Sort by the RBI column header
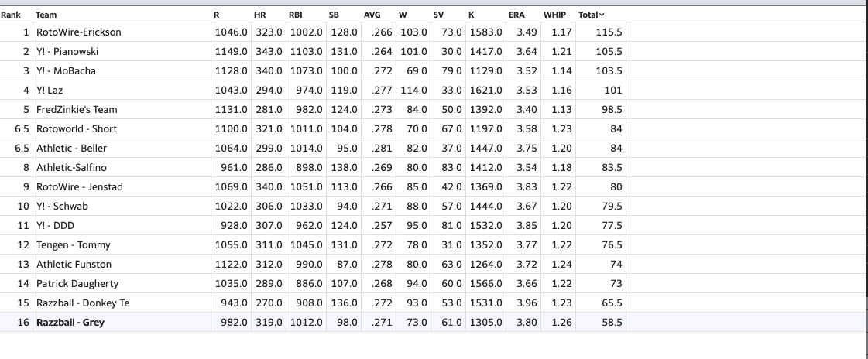Image resolution: width=868 pixels, height=359 pixels. pyautogui.click(x=296, y=15)
